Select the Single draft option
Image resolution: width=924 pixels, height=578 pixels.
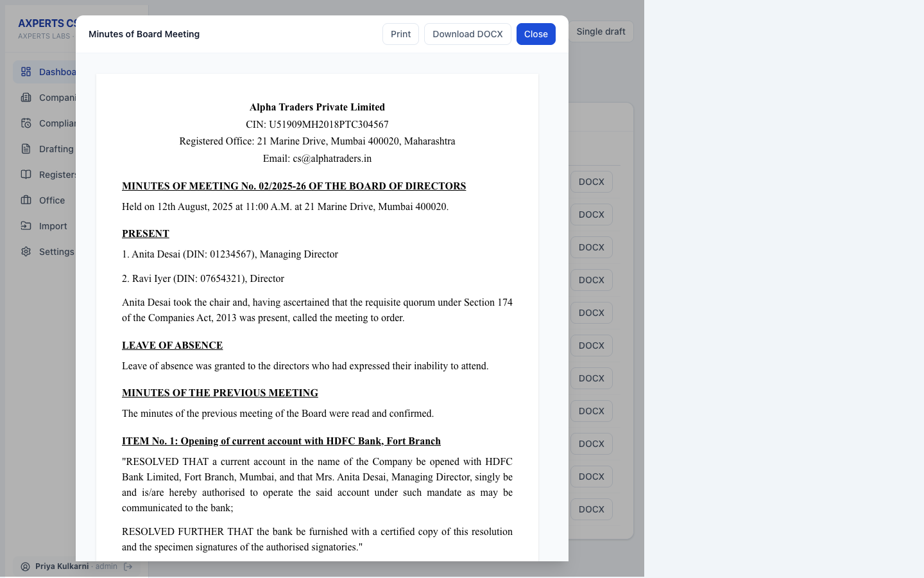[601, 31]
